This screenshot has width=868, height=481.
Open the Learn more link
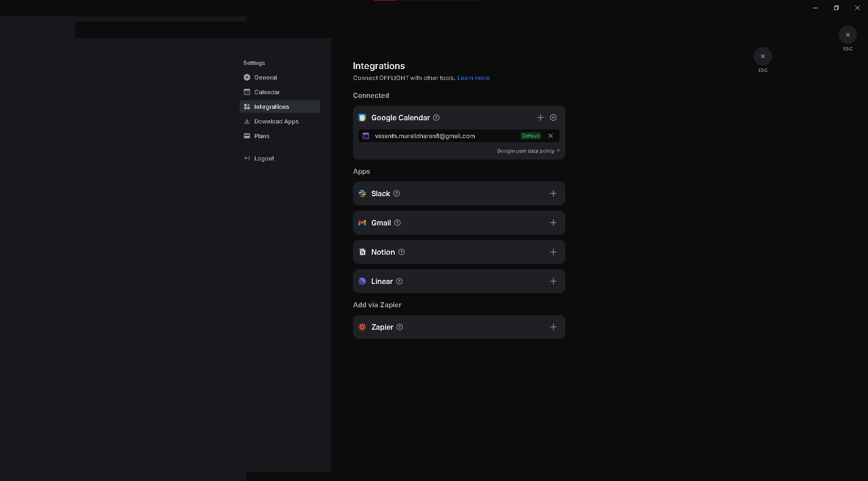point(473,78)
